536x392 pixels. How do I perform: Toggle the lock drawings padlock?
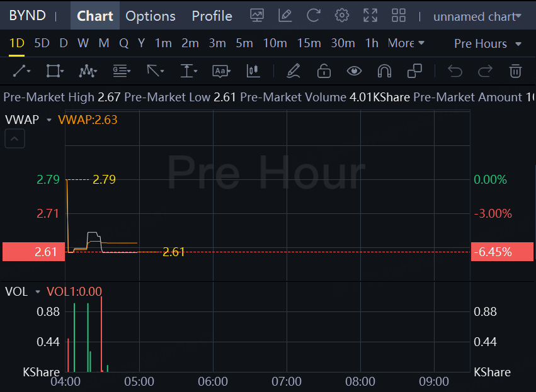pyautogui.click(x=324, y=71)
